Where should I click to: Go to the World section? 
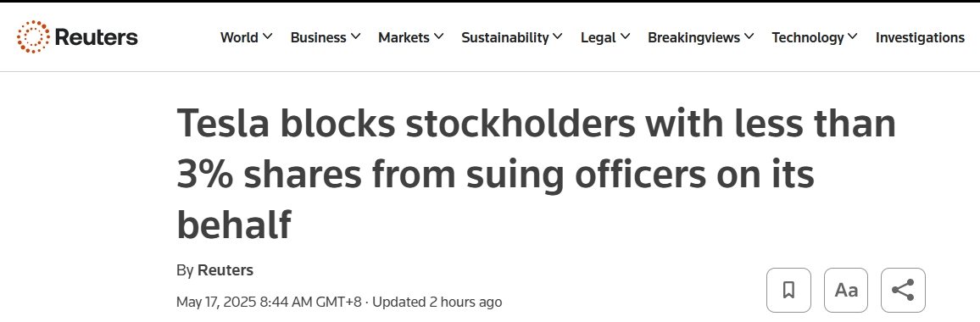pos(239,37)
